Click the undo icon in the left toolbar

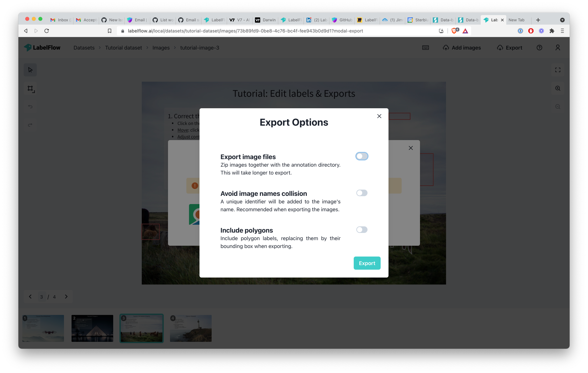tap(30, 107)
